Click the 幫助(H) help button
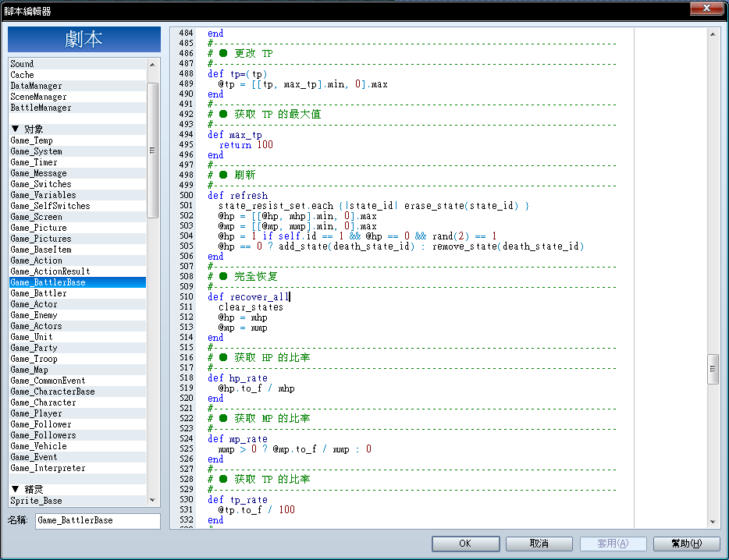729x560 pixels. tap(686, 544)
